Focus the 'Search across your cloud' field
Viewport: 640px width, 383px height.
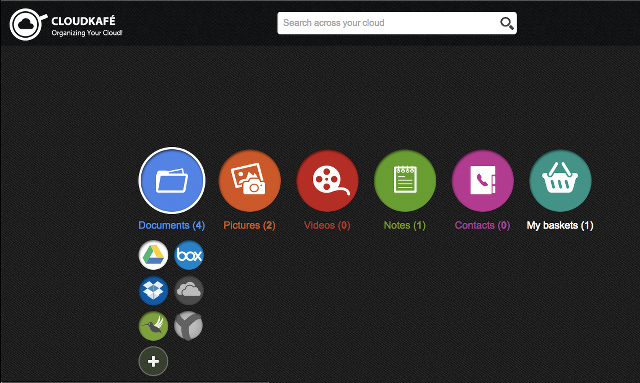pyautogui.click(x=397, y=23)
